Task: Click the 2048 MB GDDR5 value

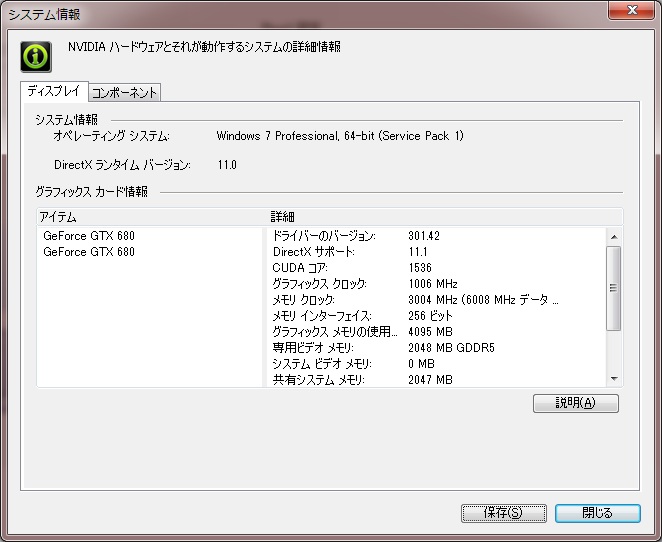Action: coord(451,348)
